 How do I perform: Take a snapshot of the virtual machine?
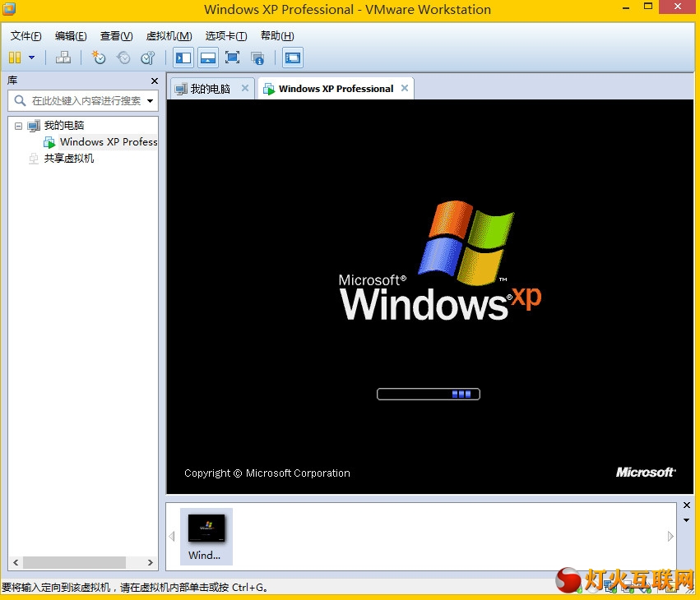(x=98, y=58)
